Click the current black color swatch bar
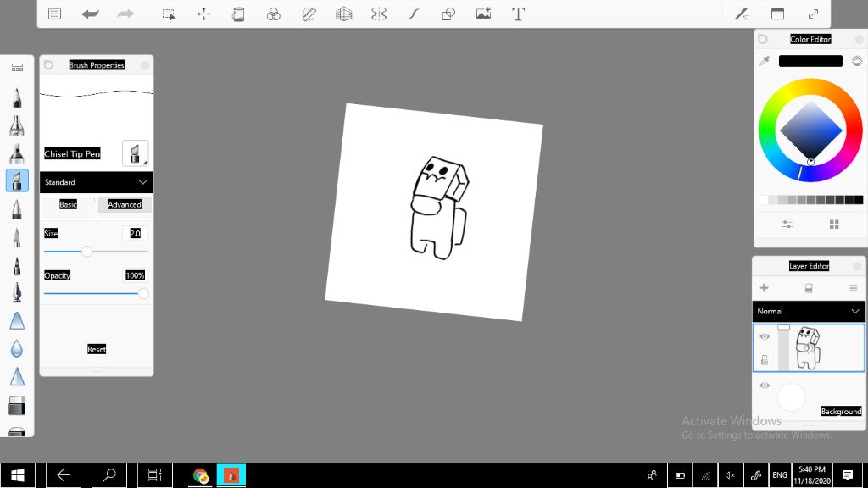 coord(810,61)
